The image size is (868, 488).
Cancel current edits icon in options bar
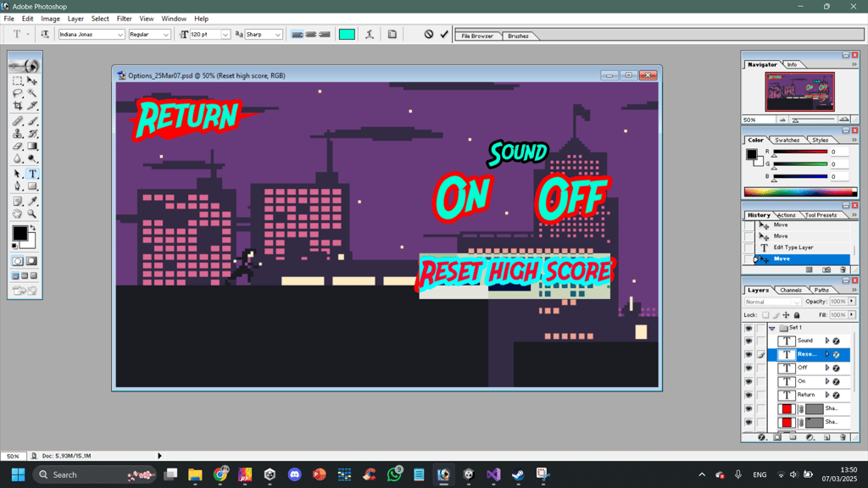pyautogui.click(x=428, y=34)
